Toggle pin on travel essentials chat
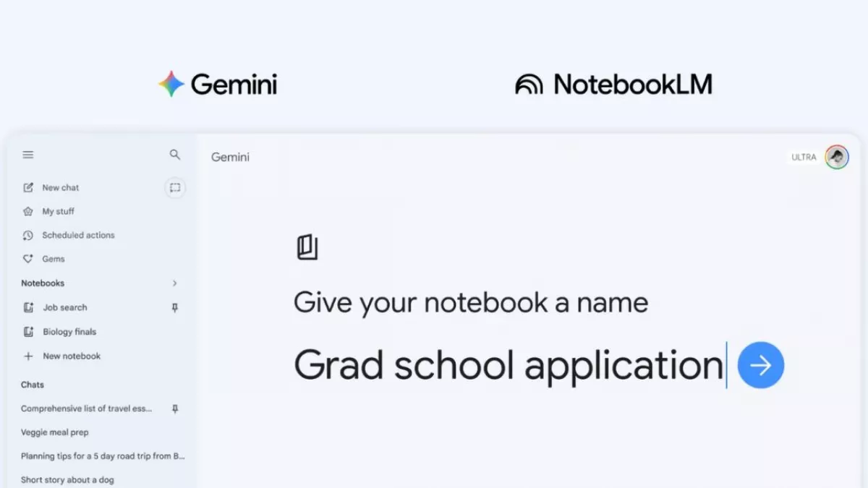This screenshot has width=868, height=488. 174,409
